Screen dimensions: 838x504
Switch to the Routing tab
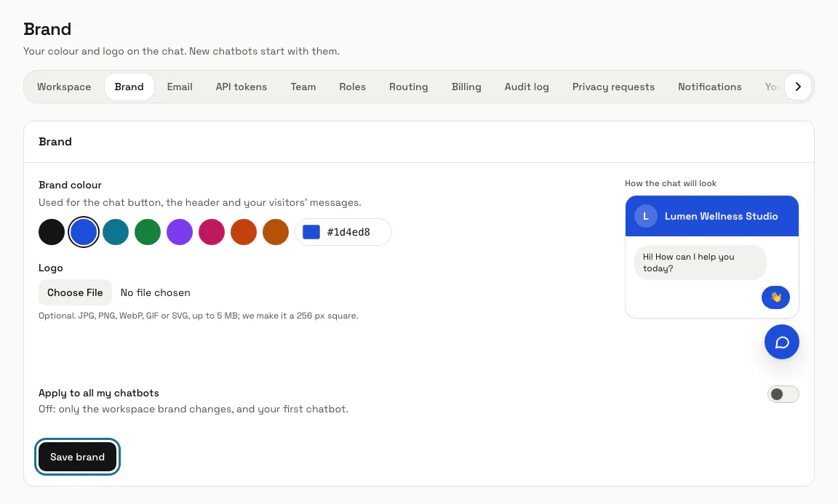(x=408, y=87)
